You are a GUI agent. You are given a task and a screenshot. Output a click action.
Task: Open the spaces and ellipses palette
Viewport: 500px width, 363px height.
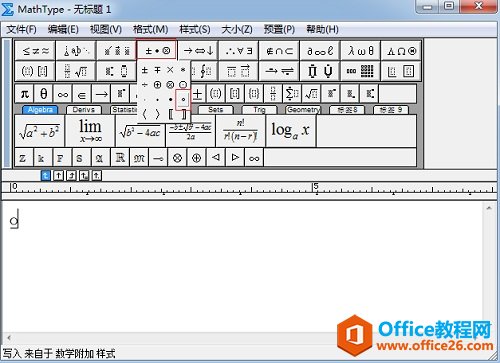coord(76,51)
